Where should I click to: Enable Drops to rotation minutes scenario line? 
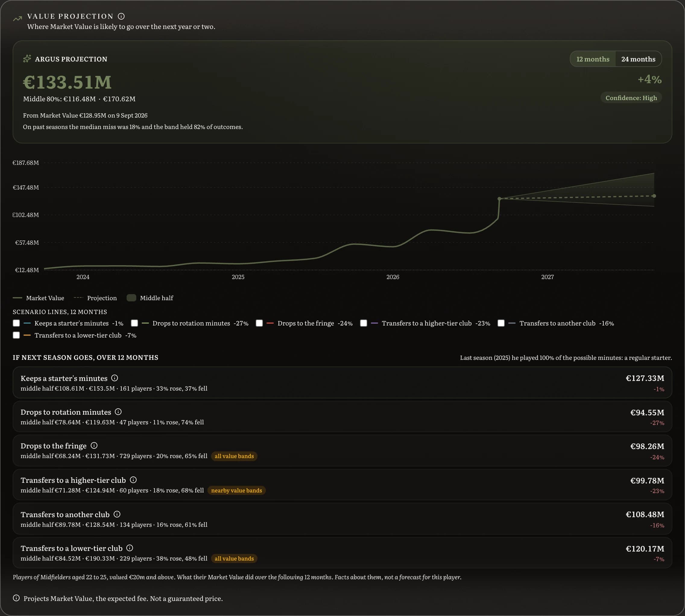[x=134, y=323]
